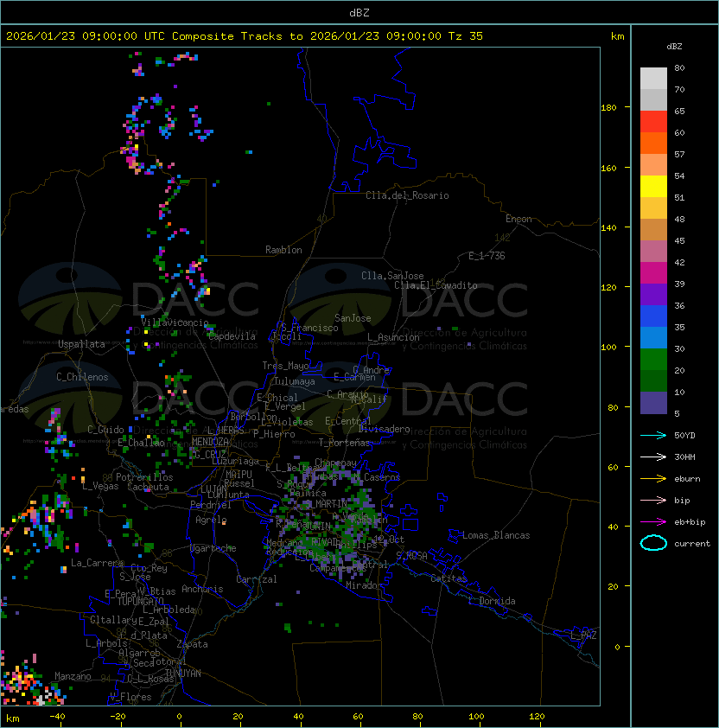Image resolution: width=719 pixels, height=728 pixels.
Task: Select the slate purple 10 dBZ swatch
Action: [x=653, y=403]
